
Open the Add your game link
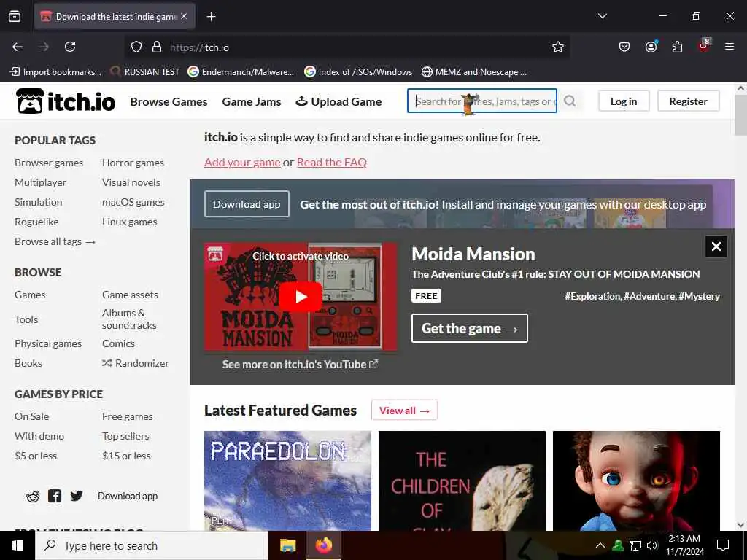pyautogui.click(x=242, y=163)
